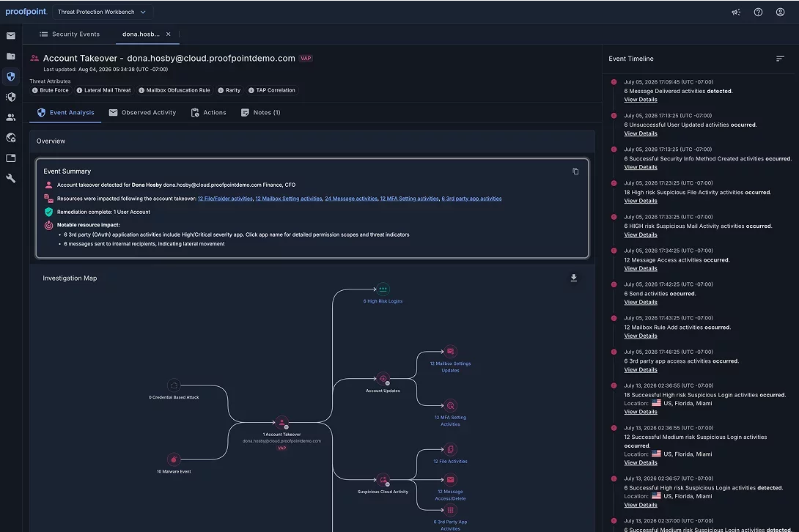Open 24 Message activities link
The image size is (799, 532).
(351, 199)
